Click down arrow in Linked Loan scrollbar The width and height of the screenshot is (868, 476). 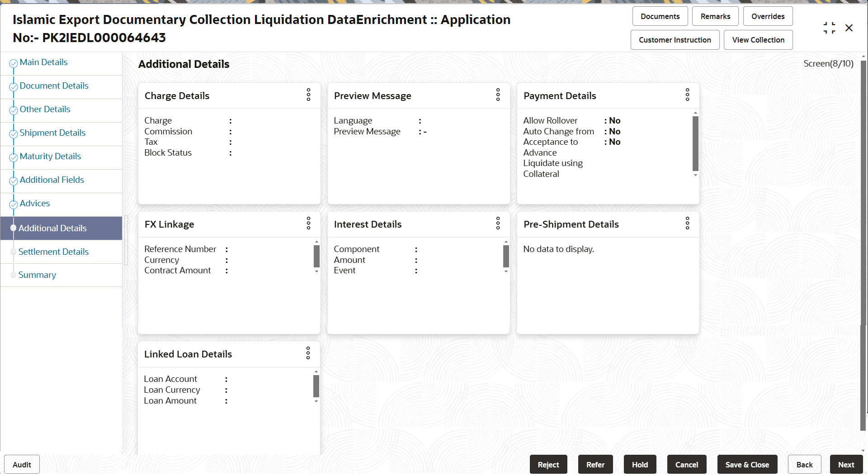316,401
